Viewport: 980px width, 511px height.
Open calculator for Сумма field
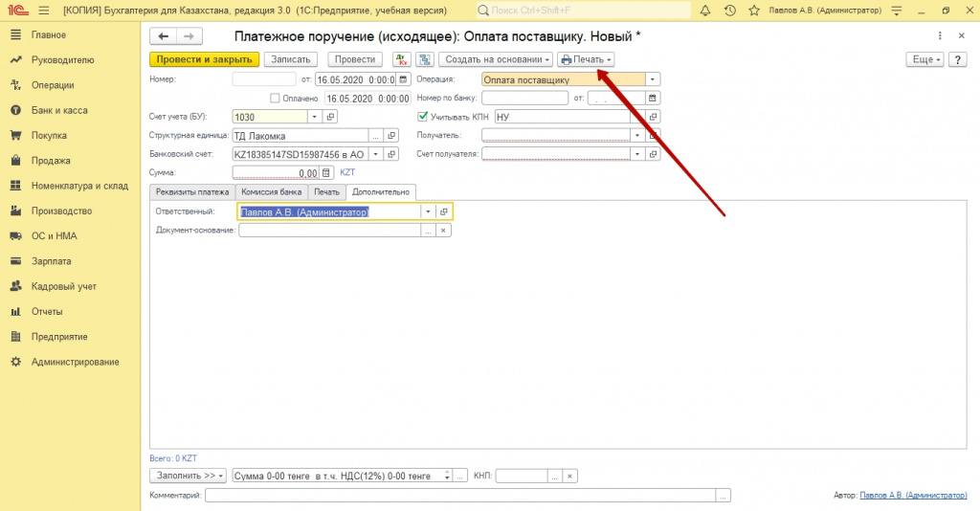click(325, 173)
